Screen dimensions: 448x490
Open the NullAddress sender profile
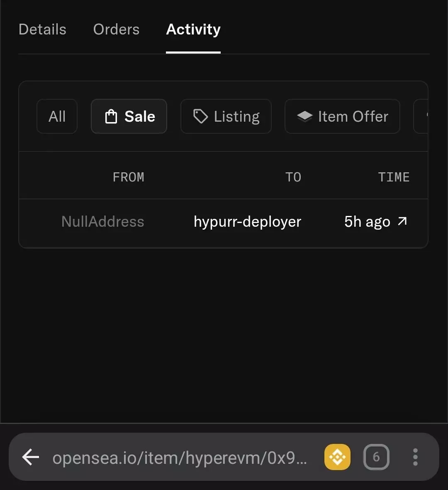click(102, 222)
